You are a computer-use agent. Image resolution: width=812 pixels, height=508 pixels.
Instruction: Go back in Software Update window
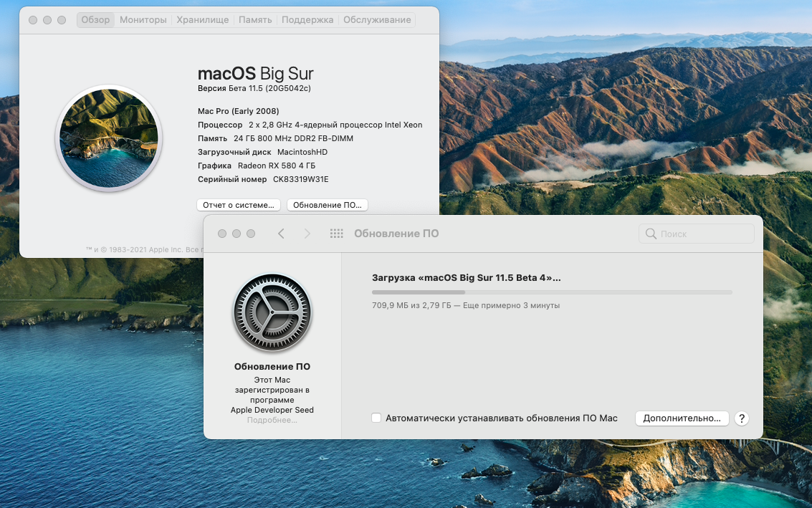[281, 234]
